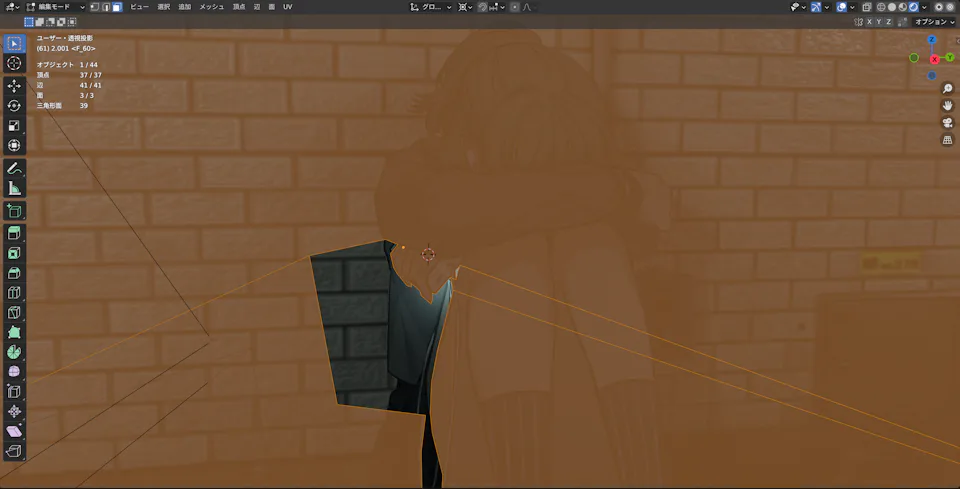The image size is (960, 489).
Task: Switch to rendered shading
Action: [913, 7]
